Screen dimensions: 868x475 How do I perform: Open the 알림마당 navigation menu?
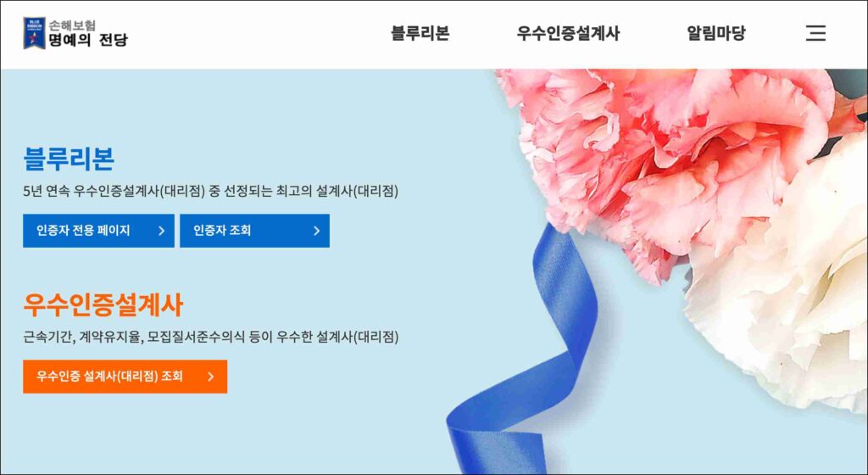pyautogui.click(x=715, y=33)
